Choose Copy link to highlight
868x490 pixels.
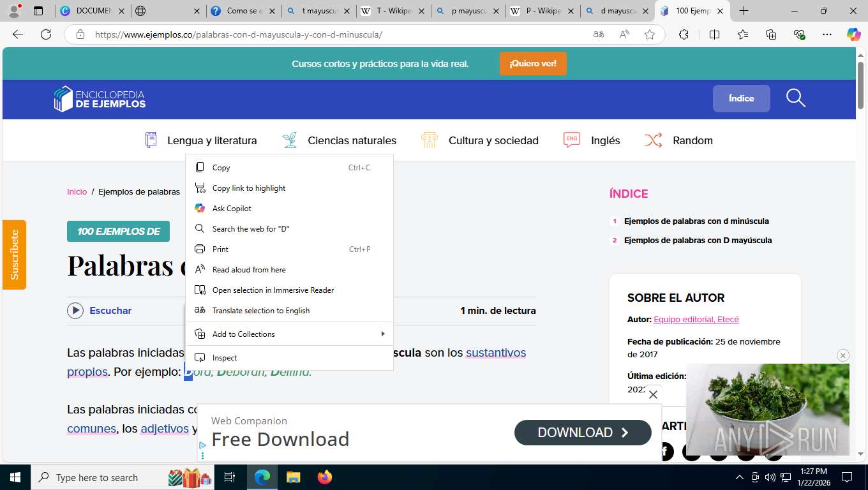[x=289, y=188]
